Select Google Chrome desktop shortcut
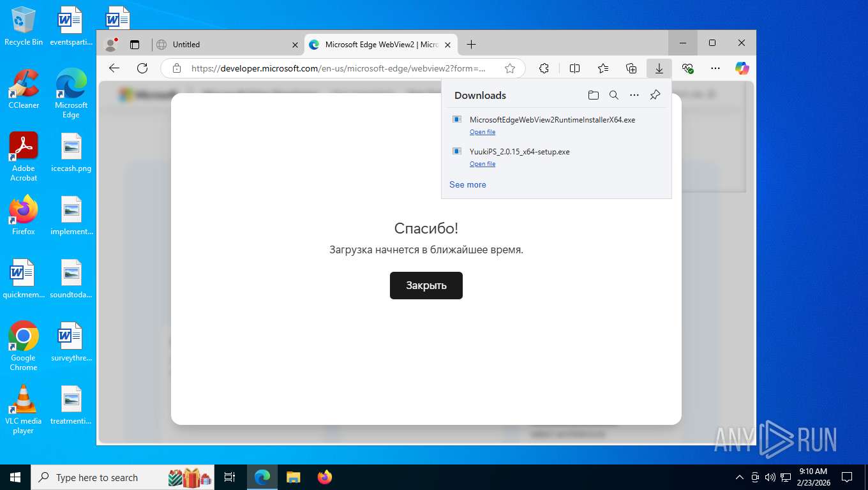868x490 pixels. tap(24, 346)
